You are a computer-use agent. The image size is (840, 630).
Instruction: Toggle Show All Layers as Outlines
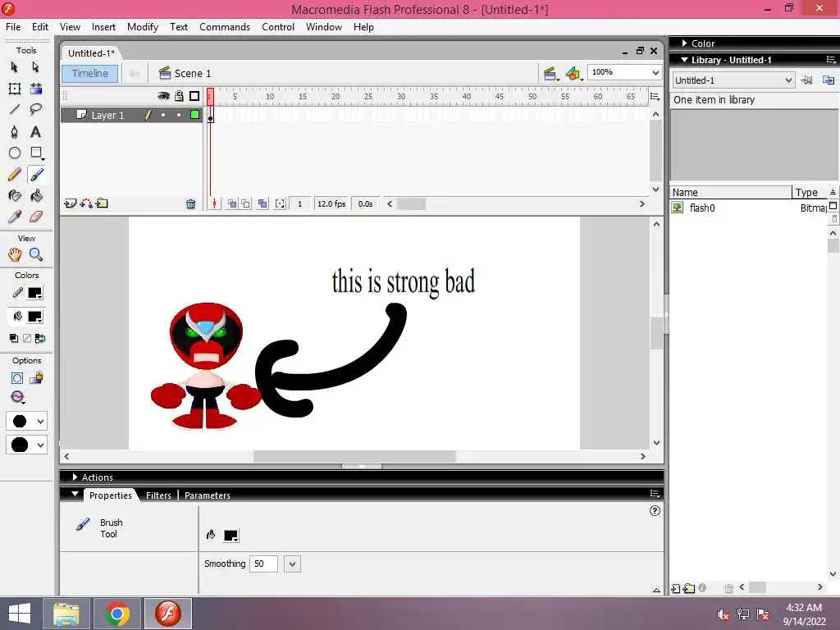click(194, 96)
